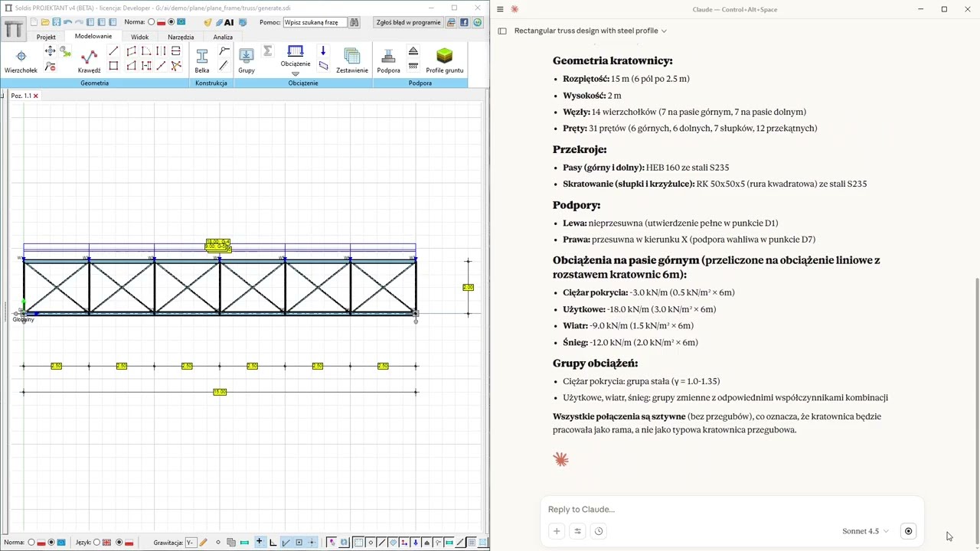Switch to the Narzędzia ribbon tab
Viewport: 980px width, 551px height.
tap(181, 37)
